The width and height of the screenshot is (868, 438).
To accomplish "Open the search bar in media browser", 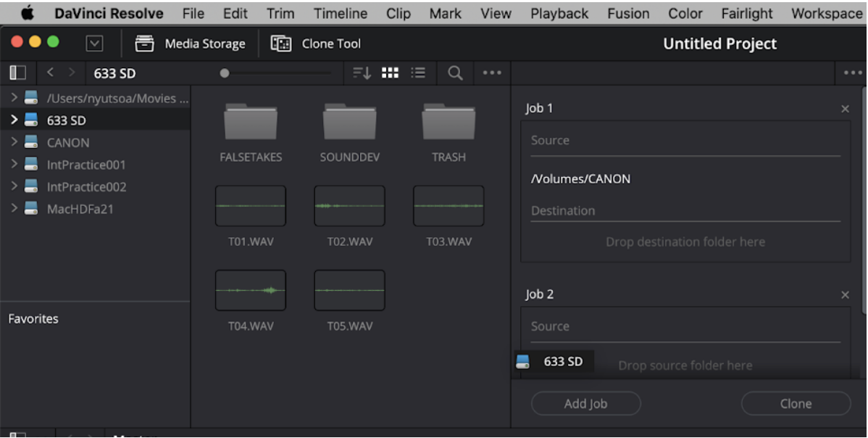I will (x=454, y=73).
